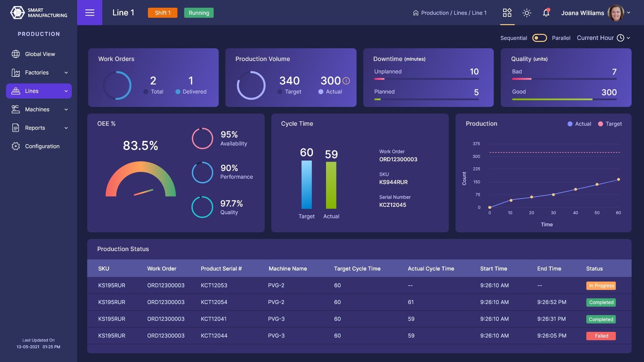Click the Smart Manufacturing logo
Viewport: 644px width, 362px height.
[x=39, y=13]
